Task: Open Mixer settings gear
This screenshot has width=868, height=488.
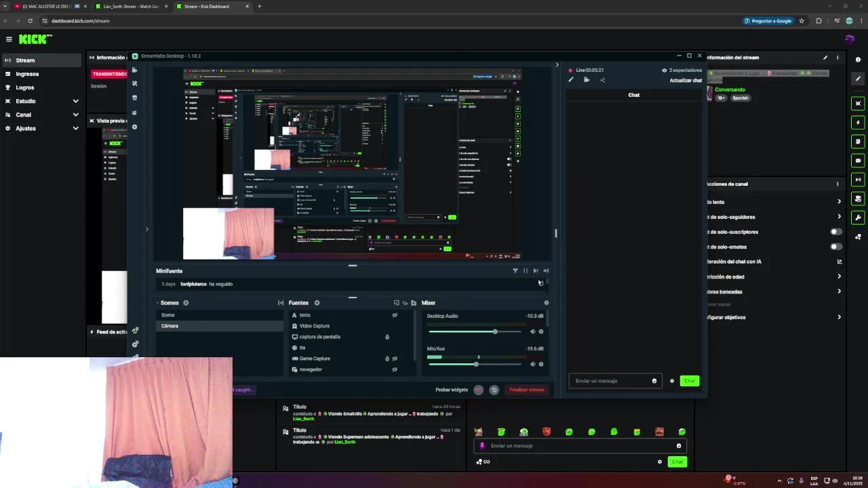Action: pos(547,303)
